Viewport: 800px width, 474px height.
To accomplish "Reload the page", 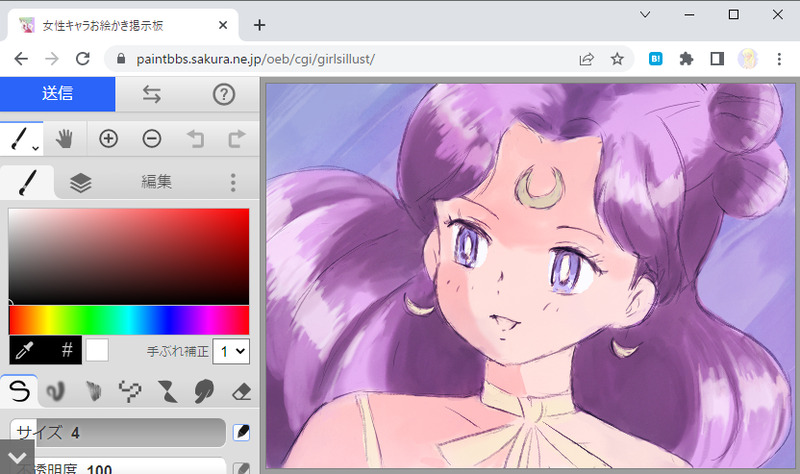I will pyautogui.click(x=83, y=59).
